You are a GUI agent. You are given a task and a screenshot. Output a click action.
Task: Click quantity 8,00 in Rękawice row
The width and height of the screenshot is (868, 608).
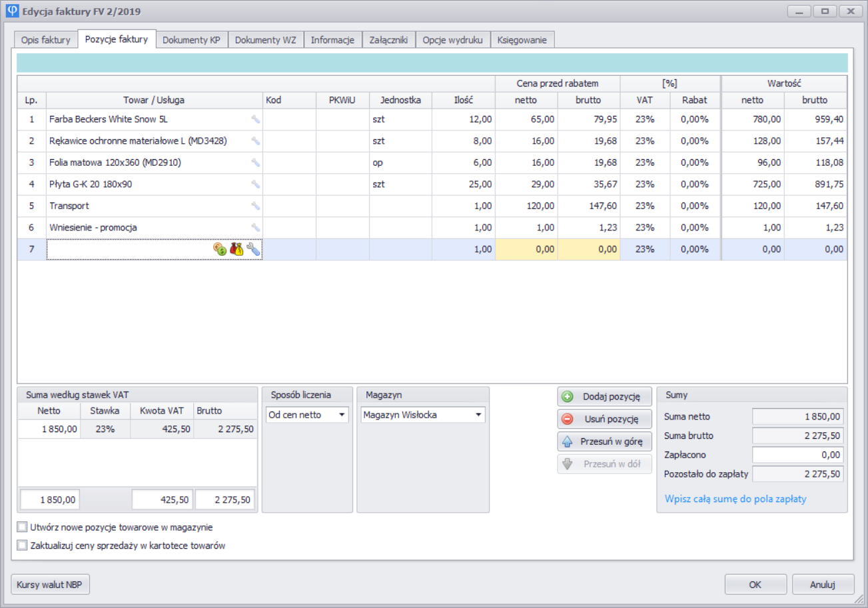463,141
